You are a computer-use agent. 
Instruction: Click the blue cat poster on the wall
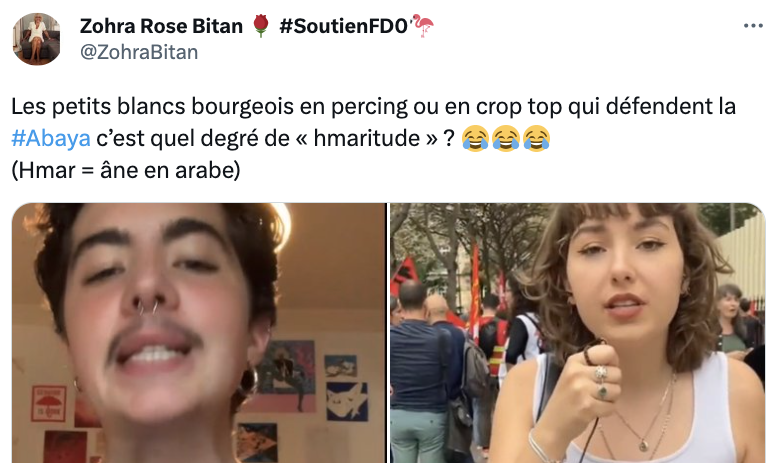(x=347, y=401)
